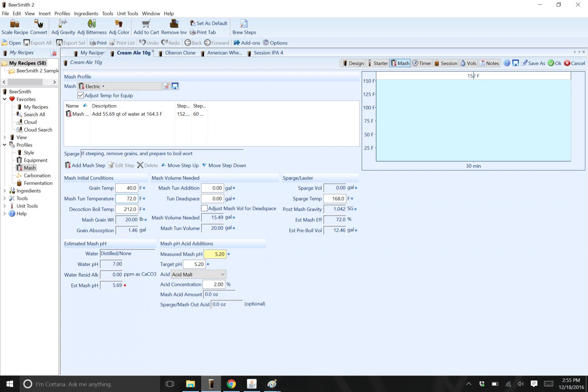Image resolution: width=588 pixels, height=392 pixels.
Task: Click the edit mash profile icon
Action: pyautogui.click(x=167, y=86)
